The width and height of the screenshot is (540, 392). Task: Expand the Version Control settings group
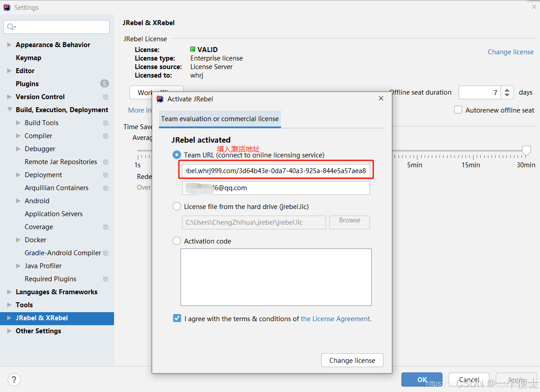9,97
